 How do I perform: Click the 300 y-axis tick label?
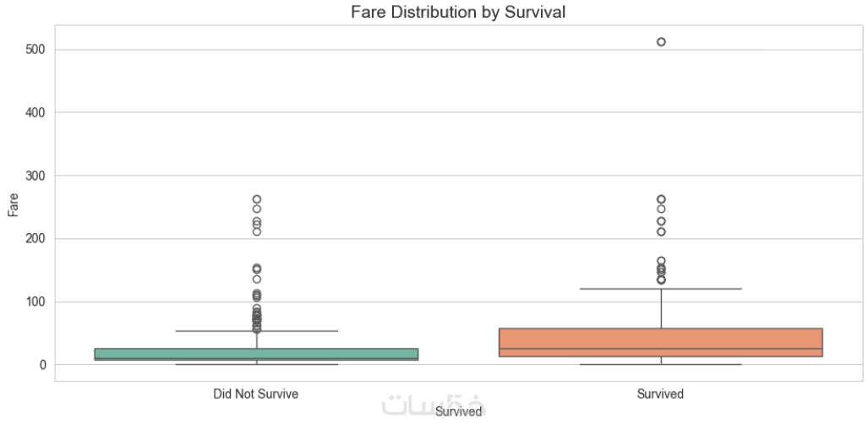(35, 176)
